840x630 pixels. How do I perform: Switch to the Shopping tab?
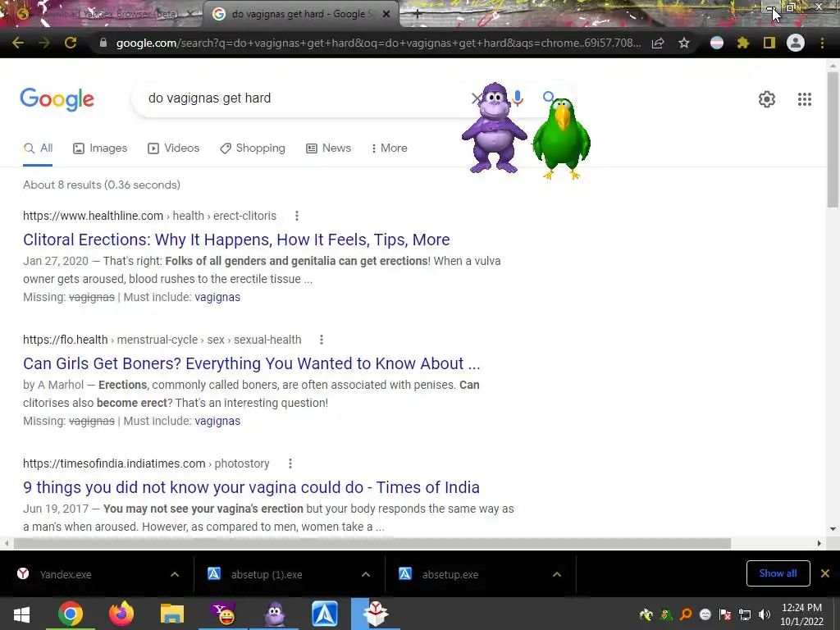point(253,148)
